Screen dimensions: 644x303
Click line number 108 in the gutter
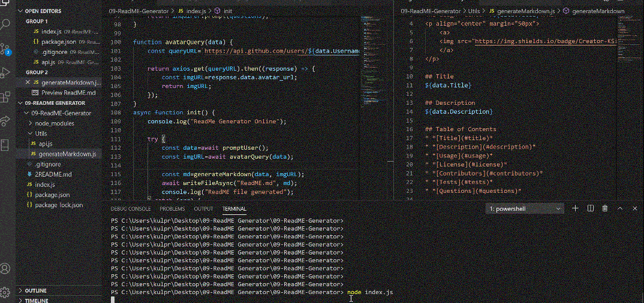click(x=115, y=113)
